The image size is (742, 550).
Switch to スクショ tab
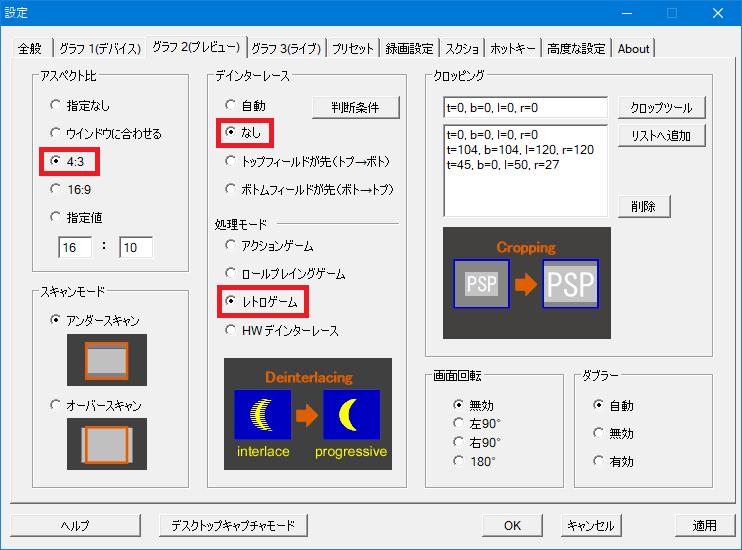coord(462,48)
